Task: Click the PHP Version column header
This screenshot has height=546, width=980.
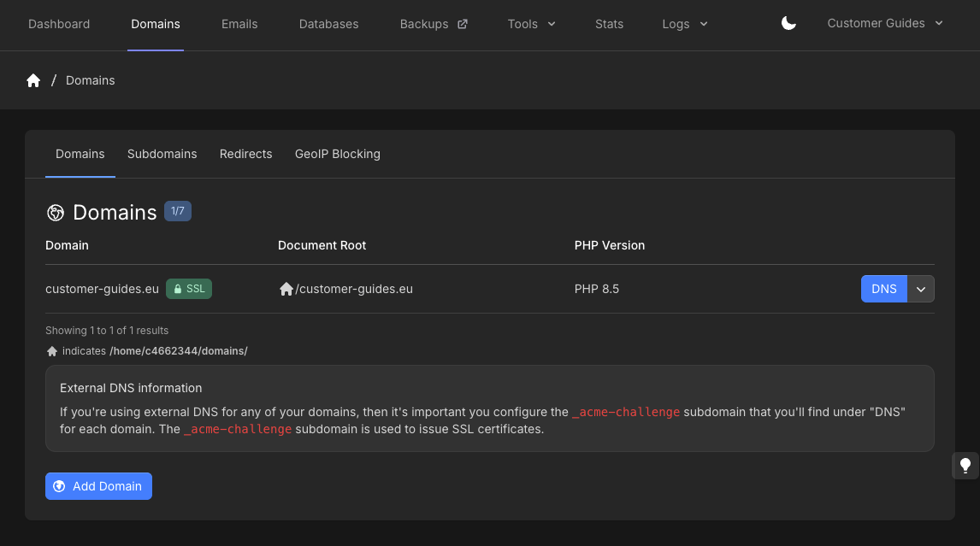Action: 610,245
